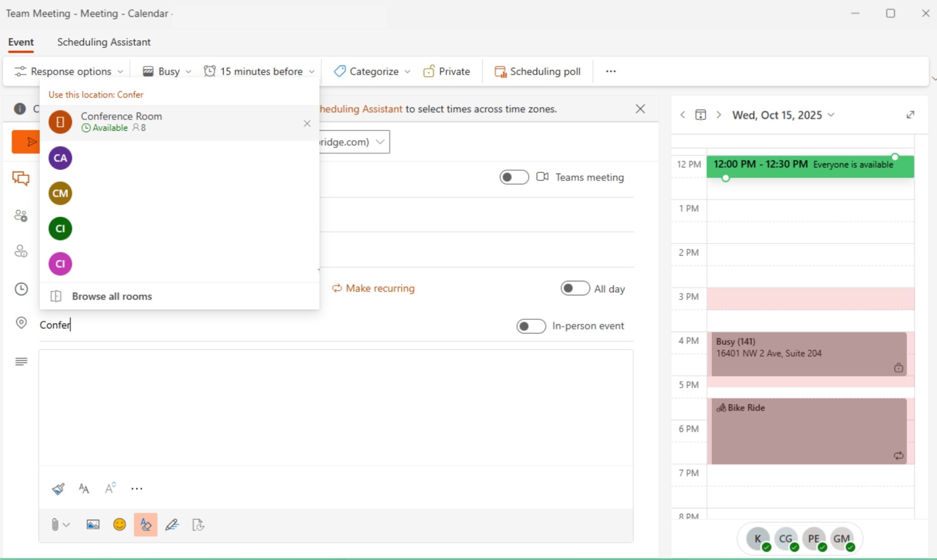This screenshot has width=937, height=560.
Task: Select the Conference Room suggestion
Action: point(179,122)
